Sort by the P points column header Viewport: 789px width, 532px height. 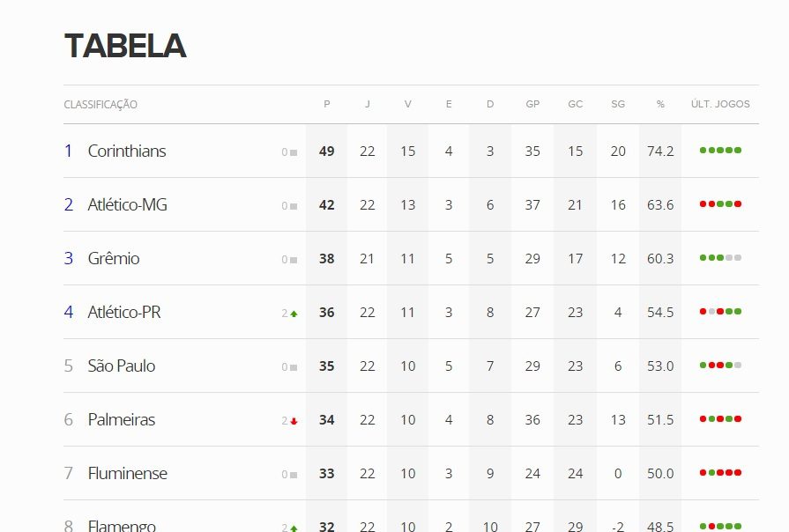point(327,104)
